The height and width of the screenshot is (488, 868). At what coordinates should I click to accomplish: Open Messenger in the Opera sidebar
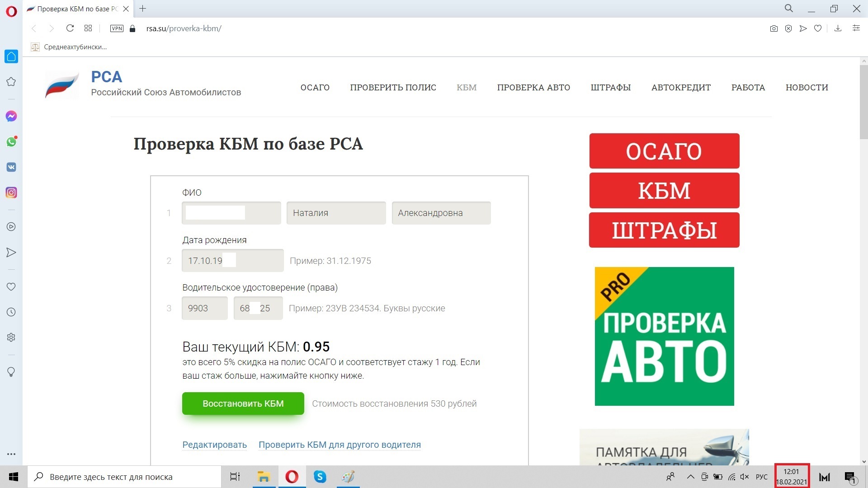point(11,117)
